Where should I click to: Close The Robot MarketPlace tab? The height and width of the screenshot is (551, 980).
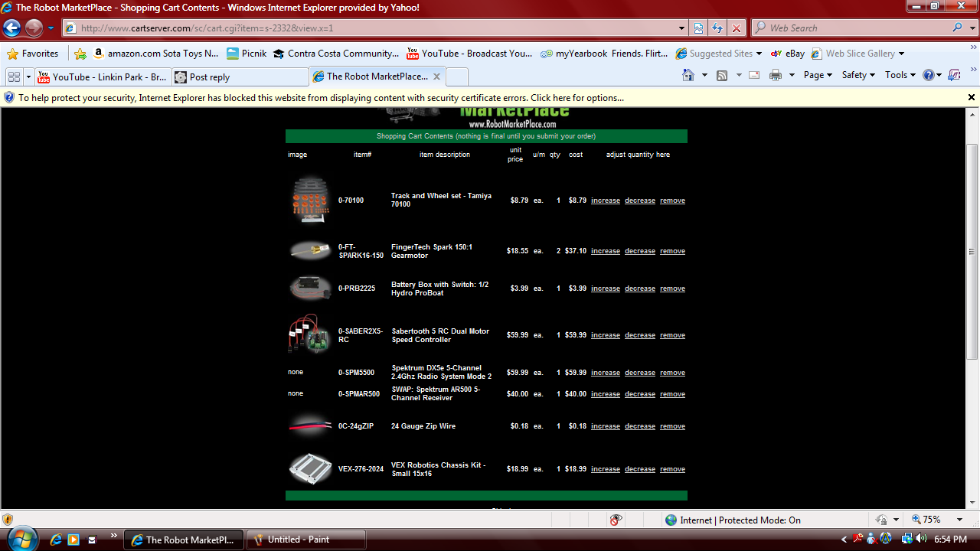click(436, 77)
